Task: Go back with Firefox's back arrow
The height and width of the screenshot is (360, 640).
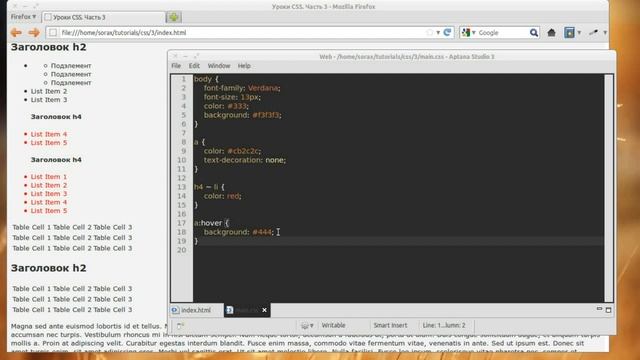Action: 16,32
